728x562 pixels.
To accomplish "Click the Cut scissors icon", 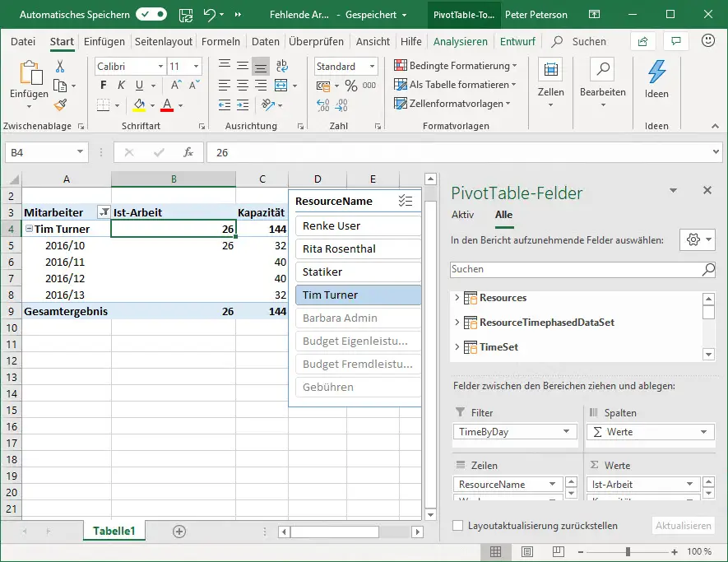I will 60,67.
